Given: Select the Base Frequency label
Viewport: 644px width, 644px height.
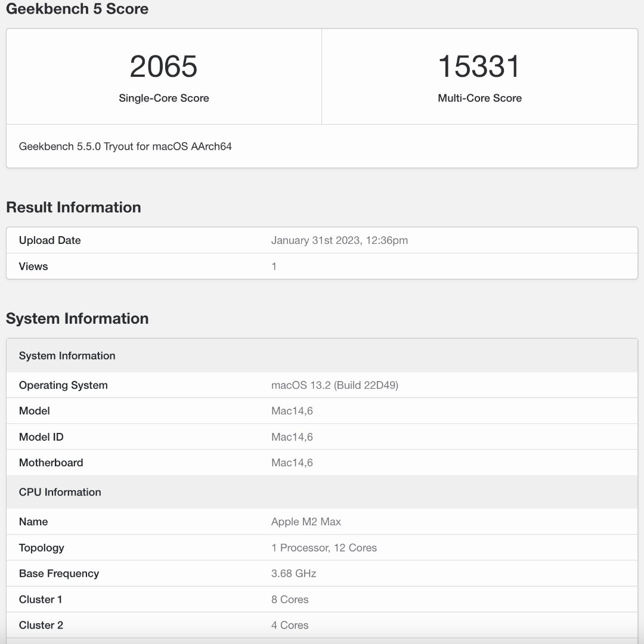Looking at the screenshot, I should pyautogui.click(x=58, y=574).
